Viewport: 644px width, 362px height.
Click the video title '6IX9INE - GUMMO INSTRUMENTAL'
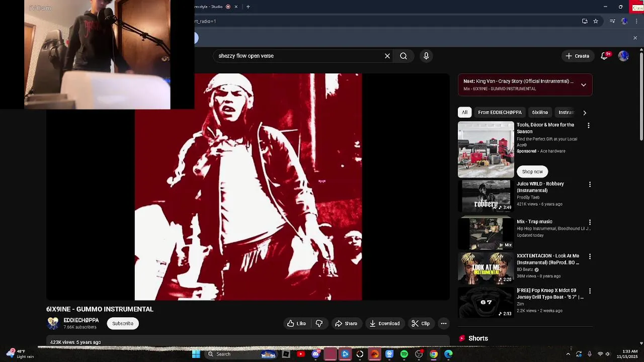[100, 309]
